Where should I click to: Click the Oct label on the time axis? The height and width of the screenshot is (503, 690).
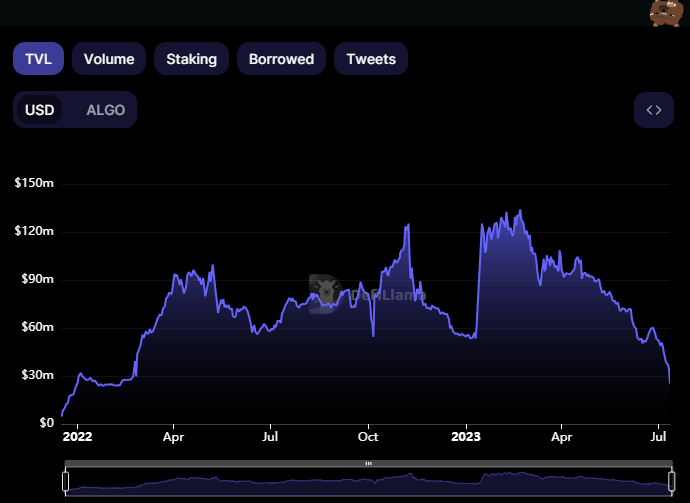pyautogui.click(x=368, y=437)
